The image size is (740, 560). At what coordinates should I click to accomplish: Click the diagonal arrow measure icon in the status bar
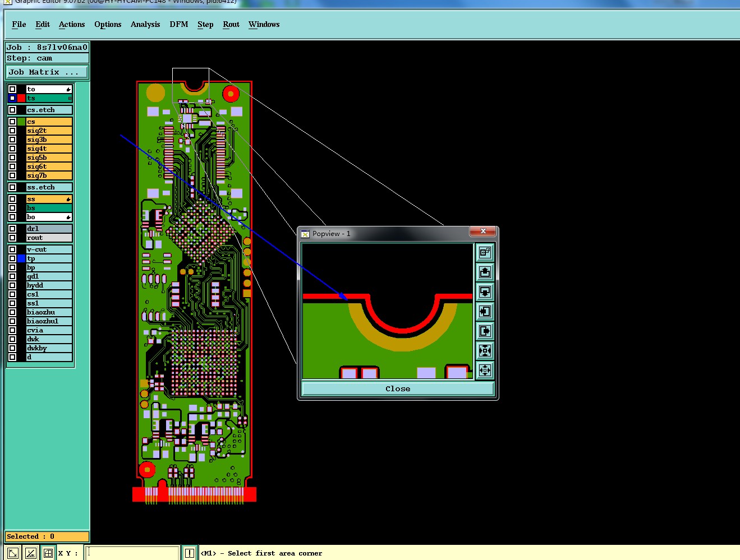13,553
